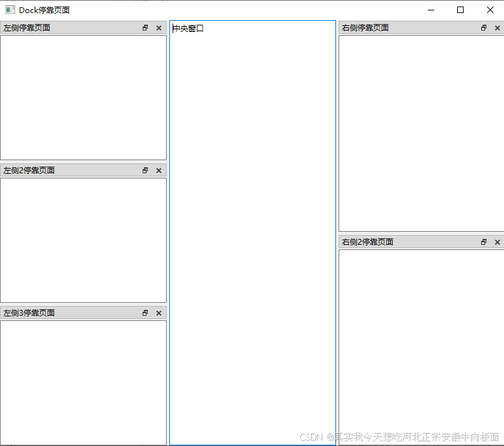Click the 左侧停靠页面 title bar label
The image size is (504, 446).
(x=27, y=28)
